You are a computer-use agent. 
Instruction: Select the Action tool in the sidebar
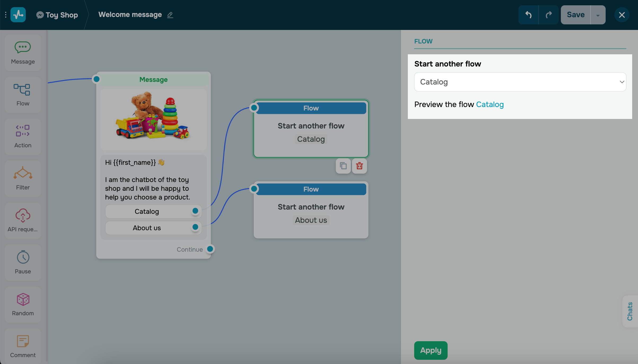tap(23, 136)
